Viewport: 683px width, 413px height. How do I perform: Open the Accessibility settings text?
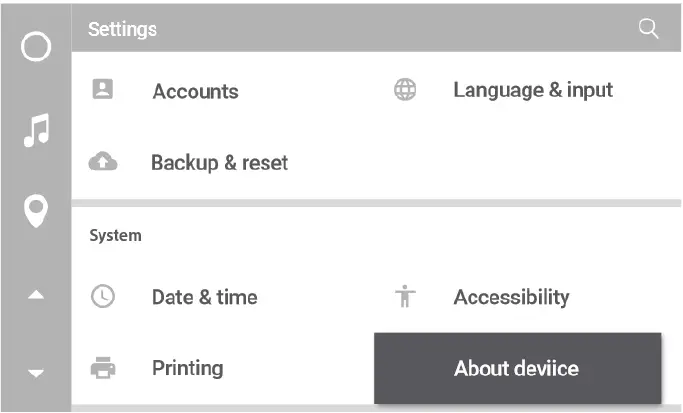tap(511, 297)
